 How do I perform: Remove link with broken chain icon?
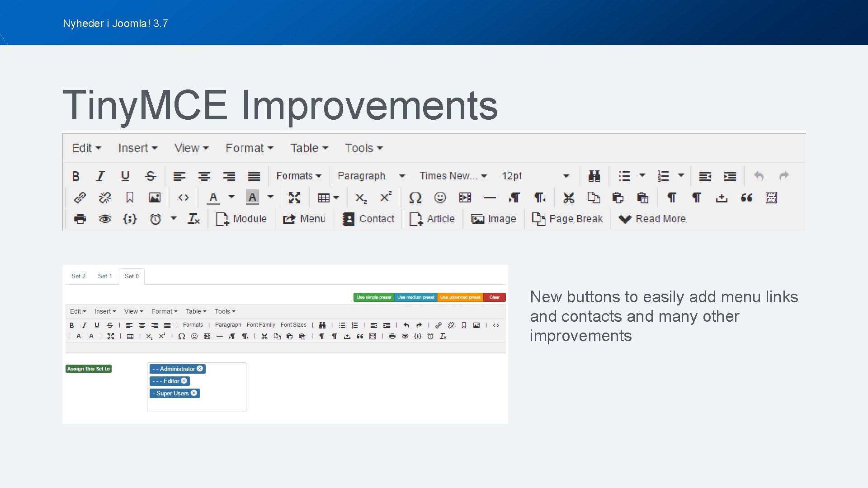[105, 197]
